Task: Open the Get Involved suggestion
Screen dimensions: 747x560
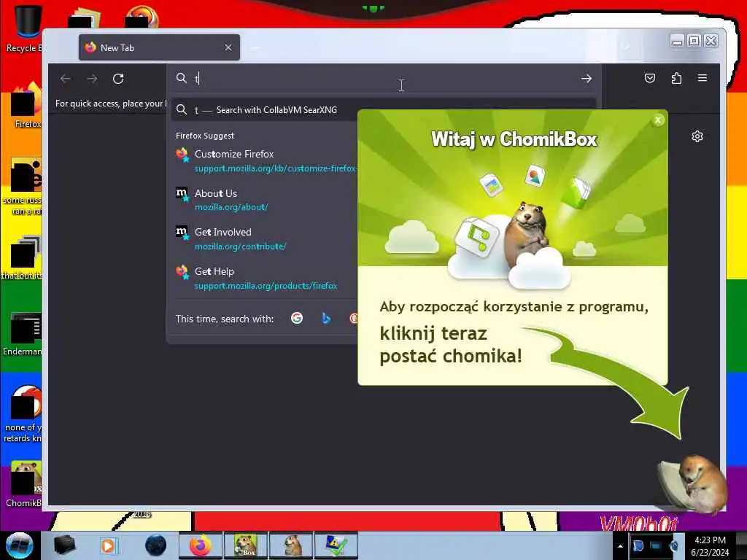Action: [x=264, y=239]
